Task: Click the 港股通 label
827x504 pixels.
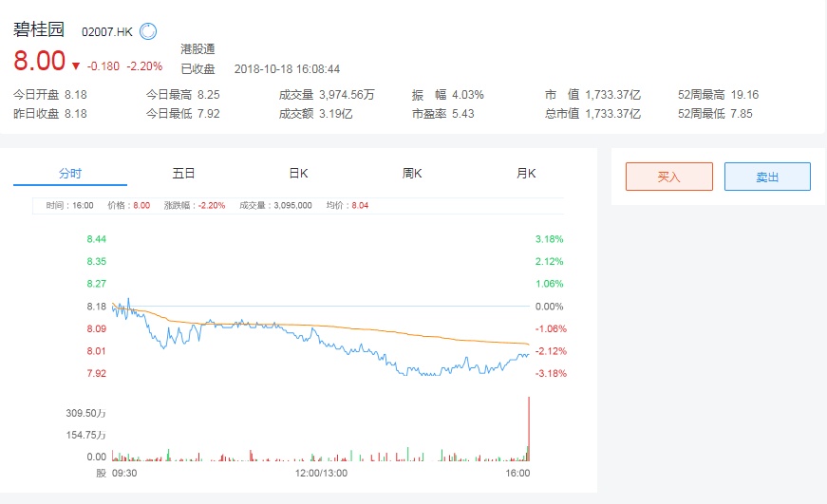Action: click(197, 48)
